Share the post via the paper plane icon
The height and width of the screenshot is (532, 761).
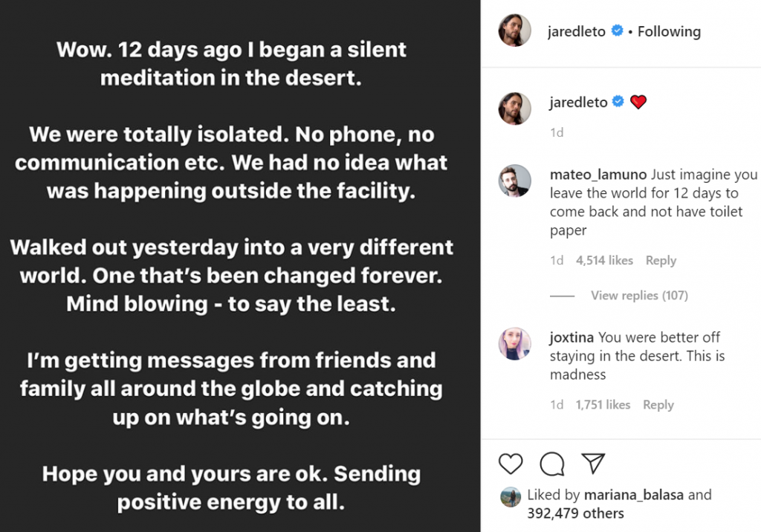coord(592,463)
